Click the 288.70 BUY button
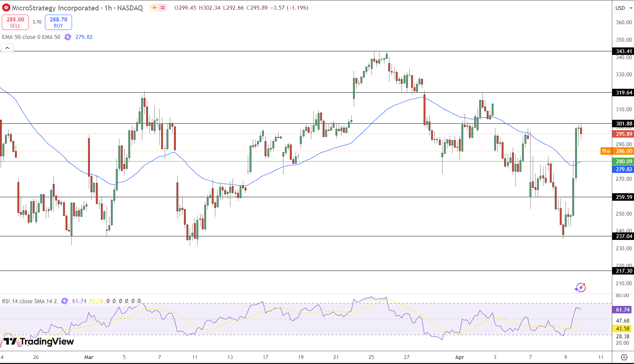The height and width of the screenshot is (364, 634). pyautogui.click(x=58, y=22)
